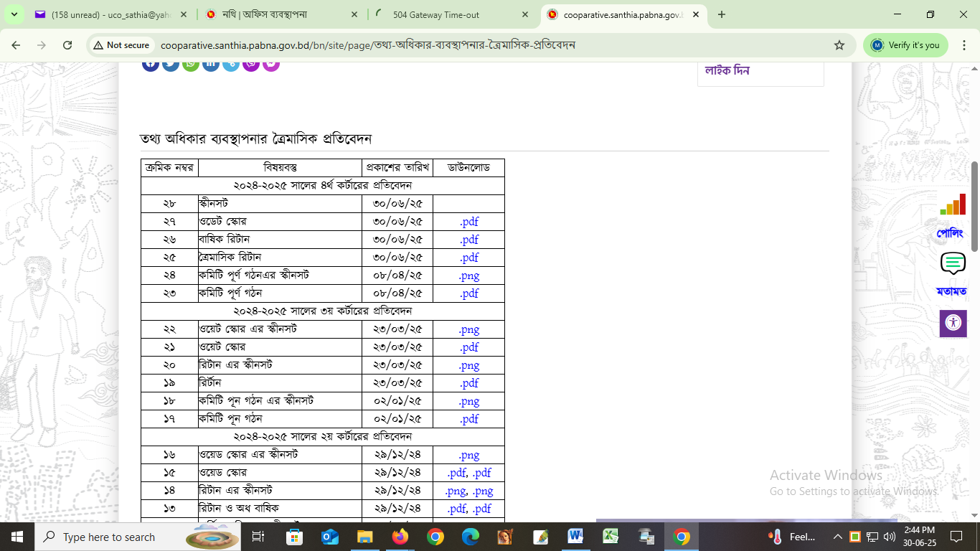Viewport: 980px width, 551px height.
Task: Bookmark this page with the star icon
Action: tap(839, 45)
